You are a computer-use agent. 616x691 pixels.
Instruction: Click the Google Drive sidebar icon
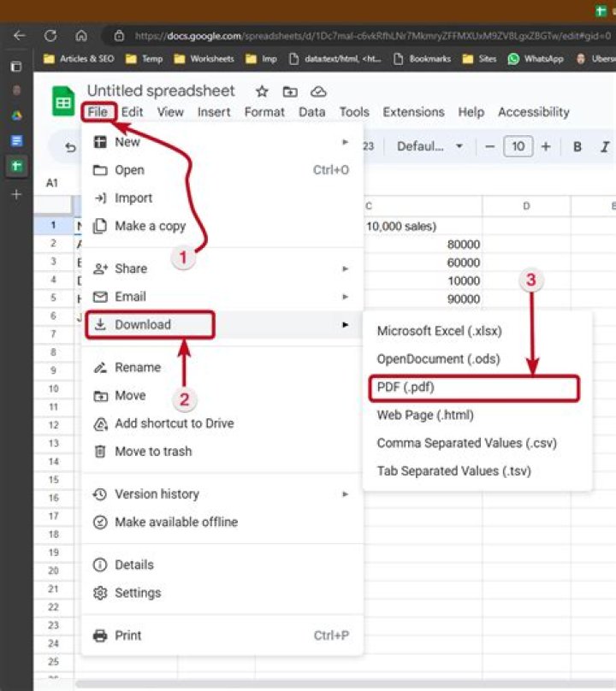pyautogui.click(x=17, y=116)
